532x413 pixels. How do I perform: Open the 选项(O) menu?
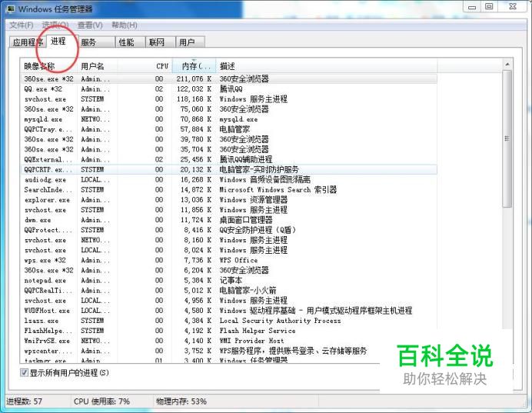(x=55, y=25)
